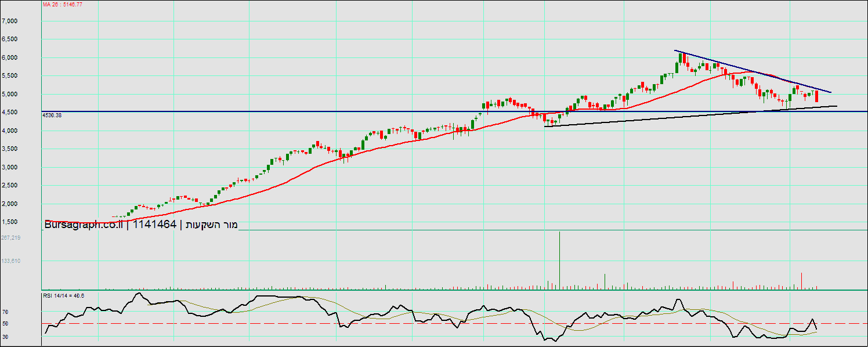Image resolution: width=868 pixels, height=347 pixels.
Task: Click the MA 26 indicator label
Action: pos(62,4)
